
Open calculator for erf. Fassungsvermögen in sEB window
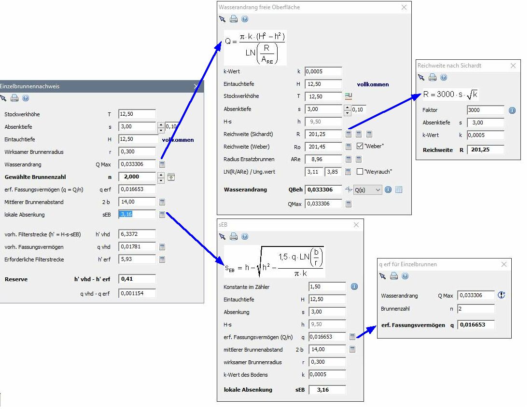(352, 337)
